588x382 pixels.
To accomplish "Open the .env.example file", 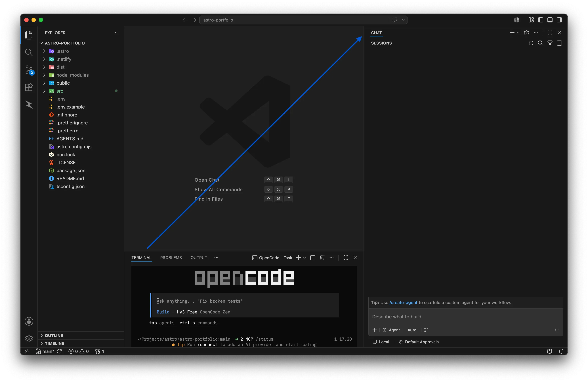I will (81, 107).
